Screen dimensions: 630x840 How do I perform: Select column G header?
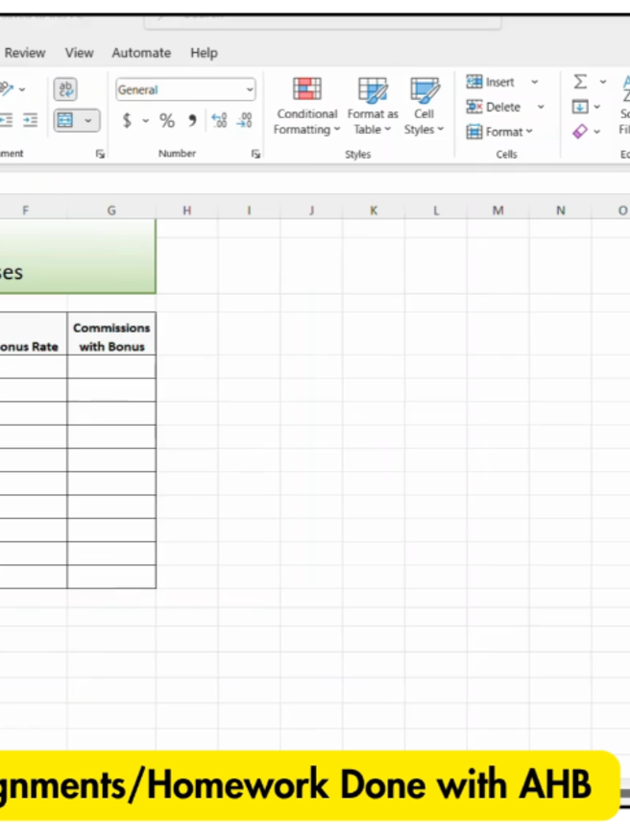click(x=111, y=210)
